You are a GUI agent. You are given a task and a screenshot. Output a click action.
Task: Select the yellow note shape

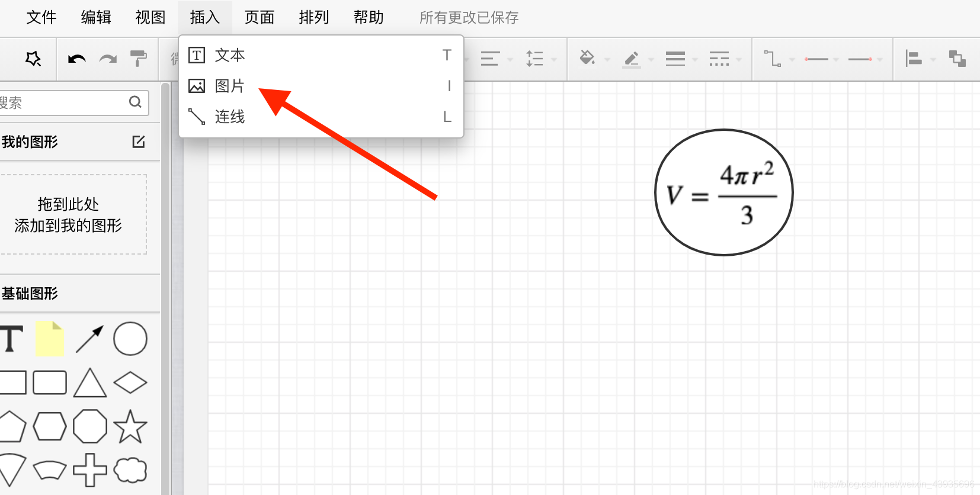tap(50, 339)
